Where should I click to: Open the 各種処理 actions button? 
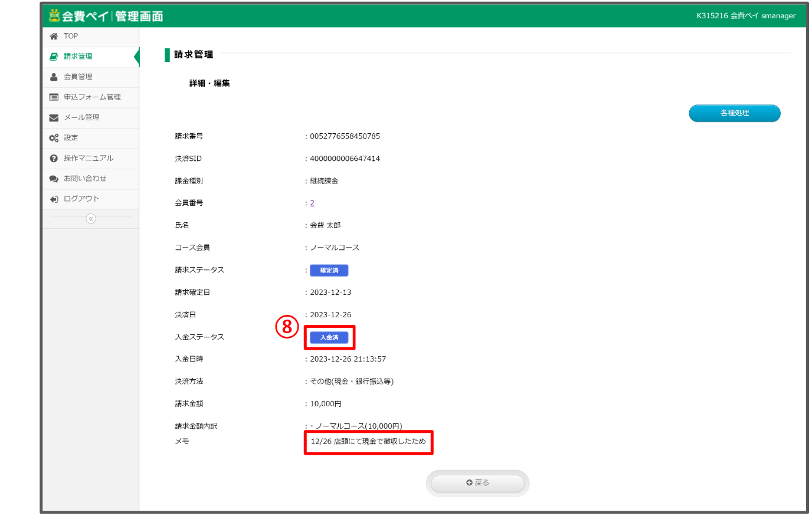(734, 113)
